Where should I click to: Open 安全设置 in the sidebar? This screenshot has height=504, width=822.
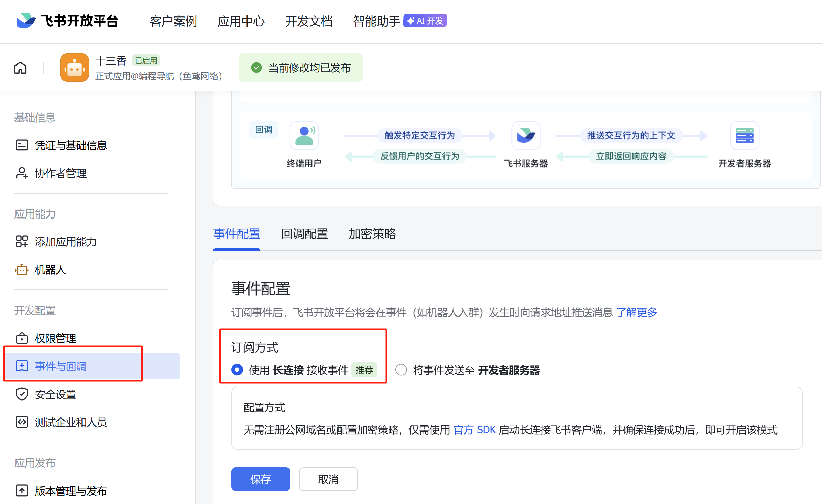pos(55,394)
